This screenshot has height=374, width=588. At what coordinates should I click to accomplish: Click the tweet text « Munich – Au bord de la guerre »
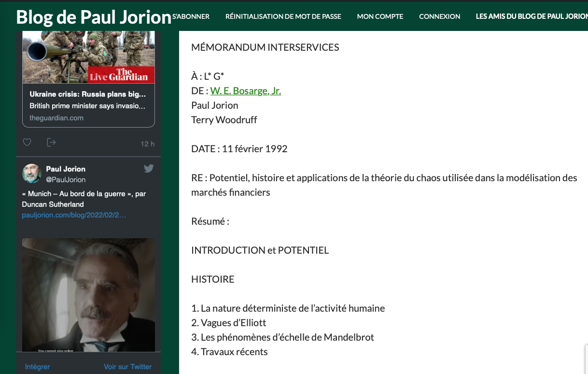pos(84,199)
